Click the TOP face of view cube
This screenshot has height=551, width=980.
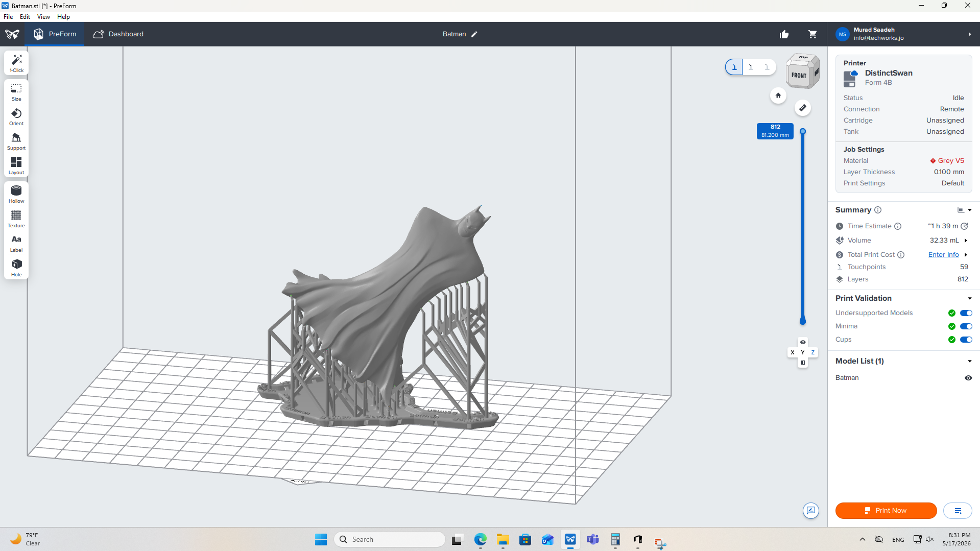803,57
